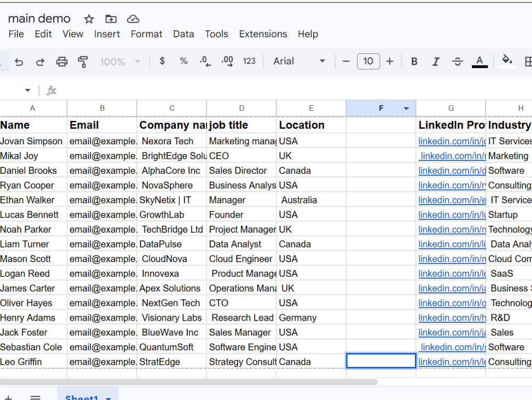532x400 pixels.
Task: Toggle strikethrough formatting
Action: point(458,61)
